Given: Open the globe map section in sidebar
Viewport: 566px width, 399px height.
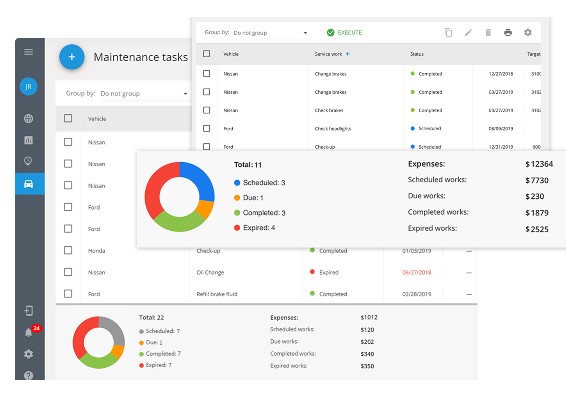Looking at the screenshot, I should point(29,118).
